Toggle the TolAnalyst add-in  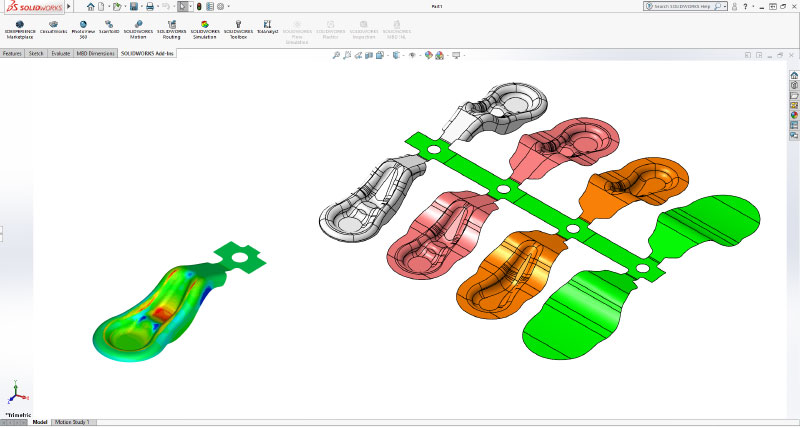[x=267, y=27]
